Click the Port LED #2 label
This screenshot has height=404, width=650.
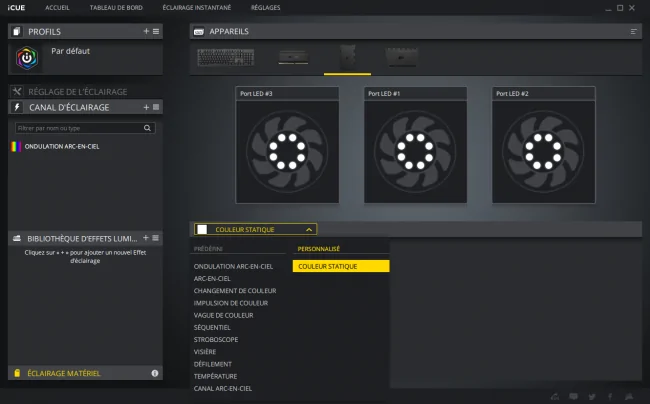point(512,94)
